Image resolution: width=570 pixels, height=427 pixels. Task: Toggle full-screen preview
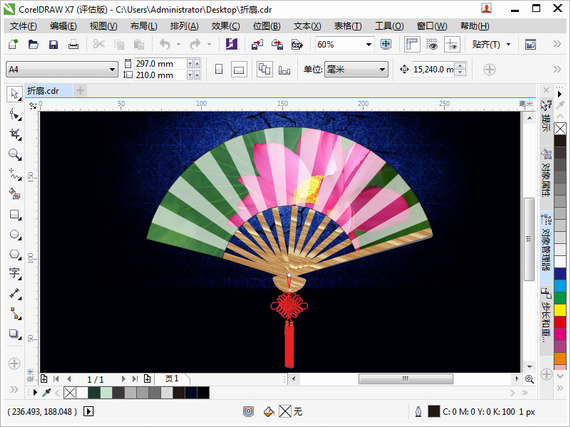(386, 44)
